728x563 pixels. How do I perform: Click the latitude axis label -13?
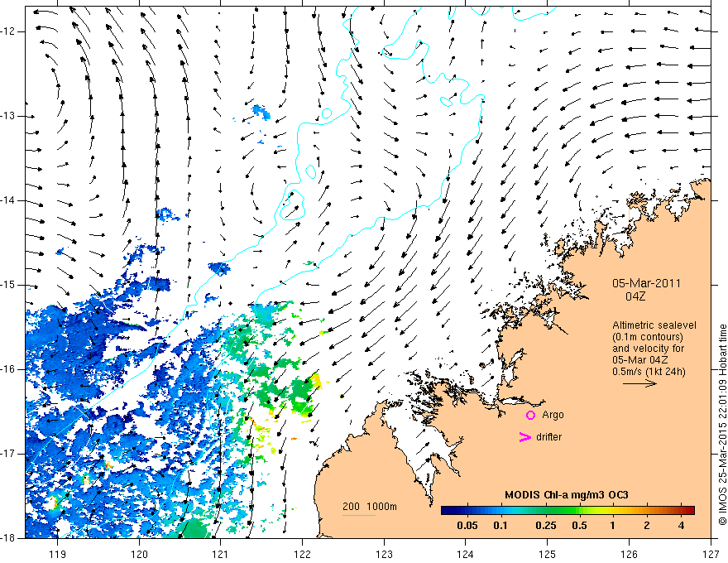click(x=8, y=116)
